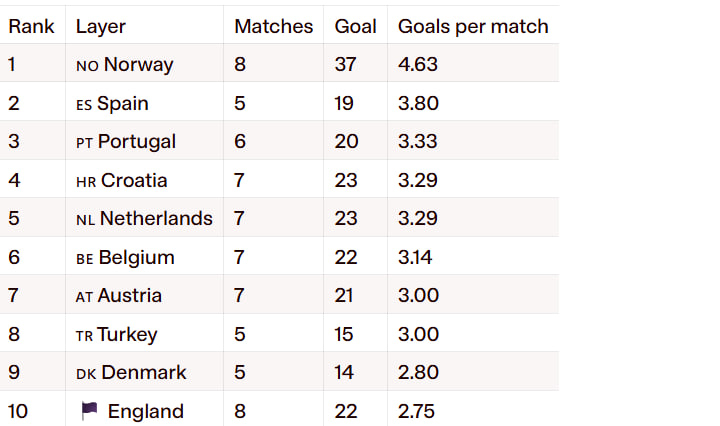Click the Austria team name
Image resolution: width=720 pixels, height=426 pixels.
pyautogui.click(x=130, y=296)
